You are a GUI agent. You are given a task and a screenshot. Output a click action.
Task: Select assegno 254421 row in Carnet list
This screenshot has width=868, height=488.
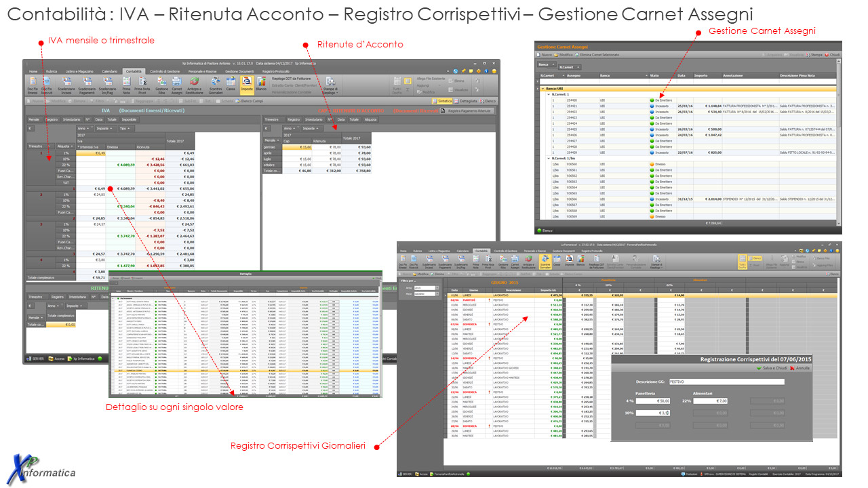[693, 106]
